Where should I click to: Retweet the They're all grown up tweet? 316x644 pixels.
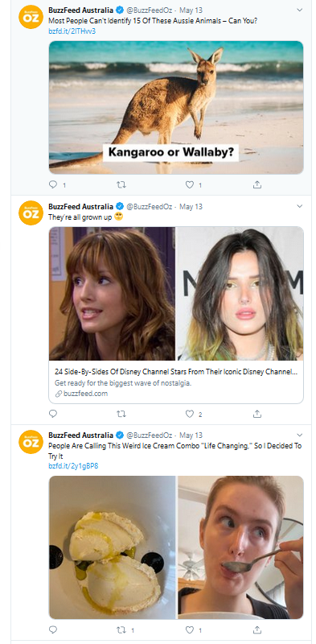pos(121,414)
